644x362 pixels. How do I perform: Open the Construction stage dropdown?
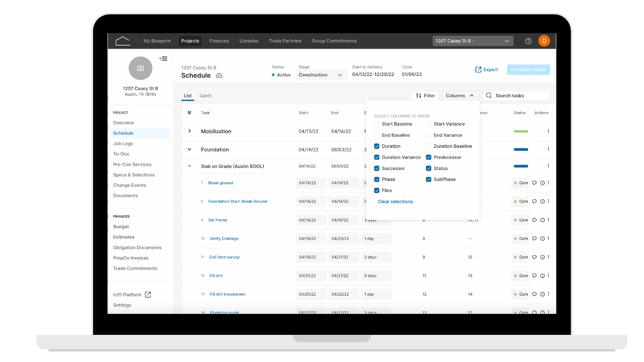tap(321, 75)
